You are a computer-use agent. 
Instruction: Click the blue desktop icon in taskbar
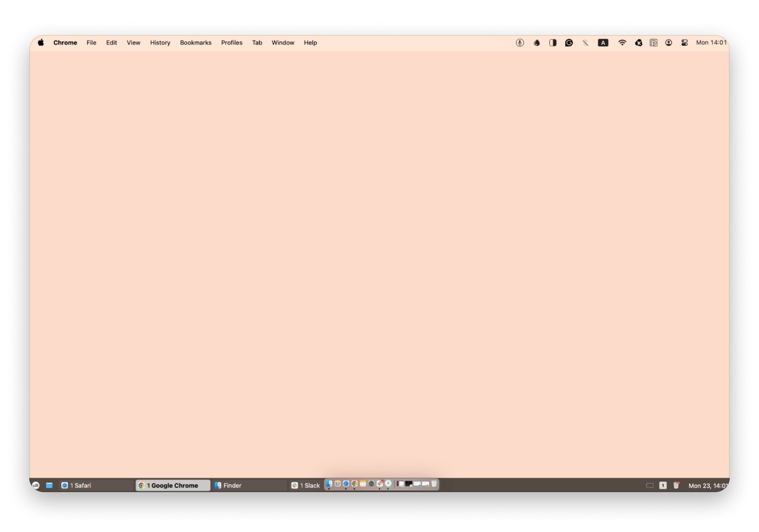(49, 485)
